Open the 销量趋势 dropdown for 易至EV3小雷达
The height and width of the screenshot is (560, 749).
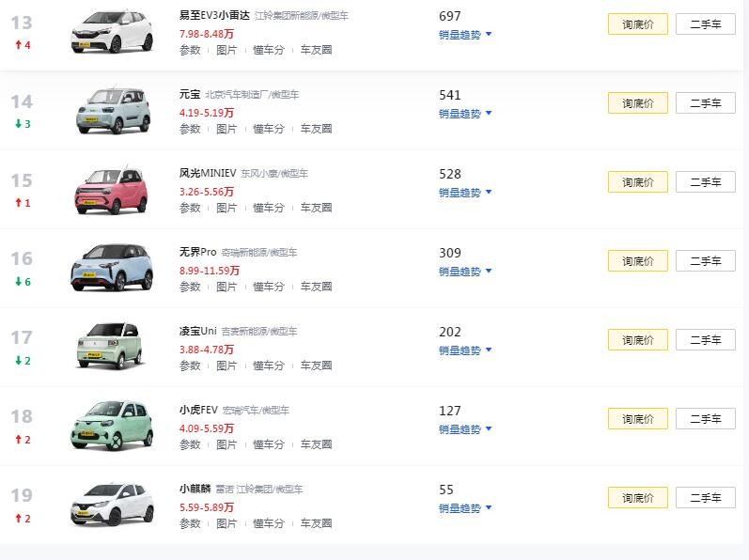coord(465,35)
